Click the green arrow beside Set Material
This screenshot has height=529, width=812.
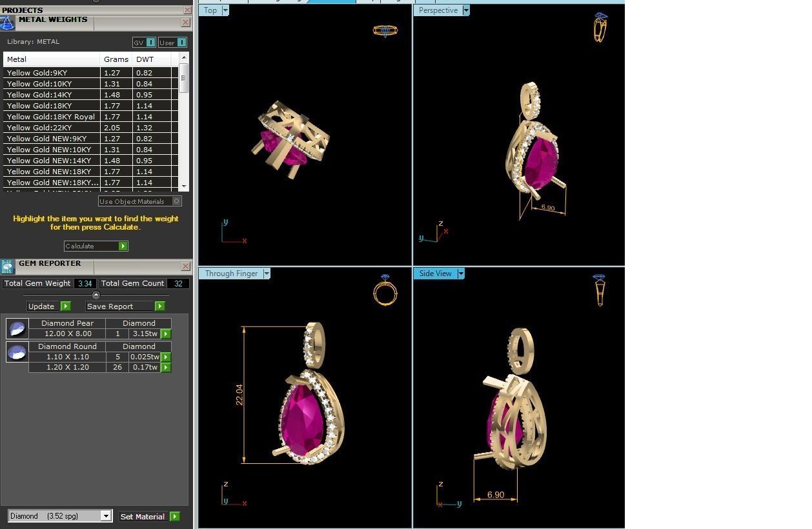tap(174, 516)
